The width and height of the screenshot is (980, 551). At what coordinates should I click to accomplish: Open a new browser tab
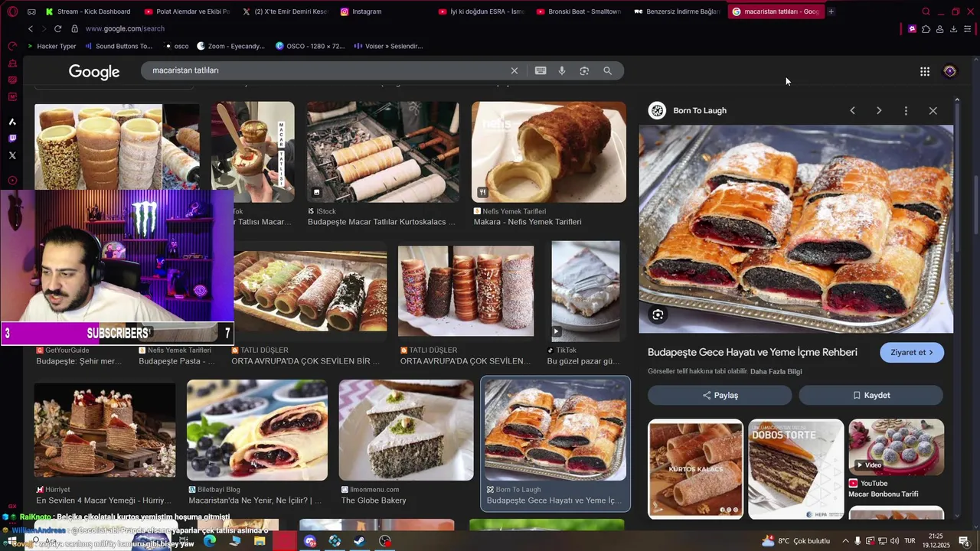(831, 11)
